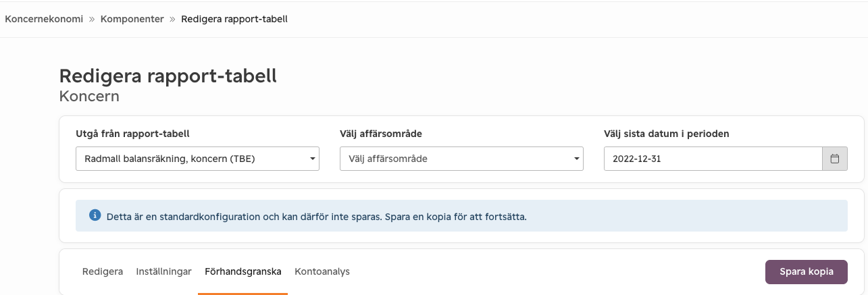Click the separator between Koncernekonomi and Komponenter
Screen dimensions: 868x295
[92, 19]
